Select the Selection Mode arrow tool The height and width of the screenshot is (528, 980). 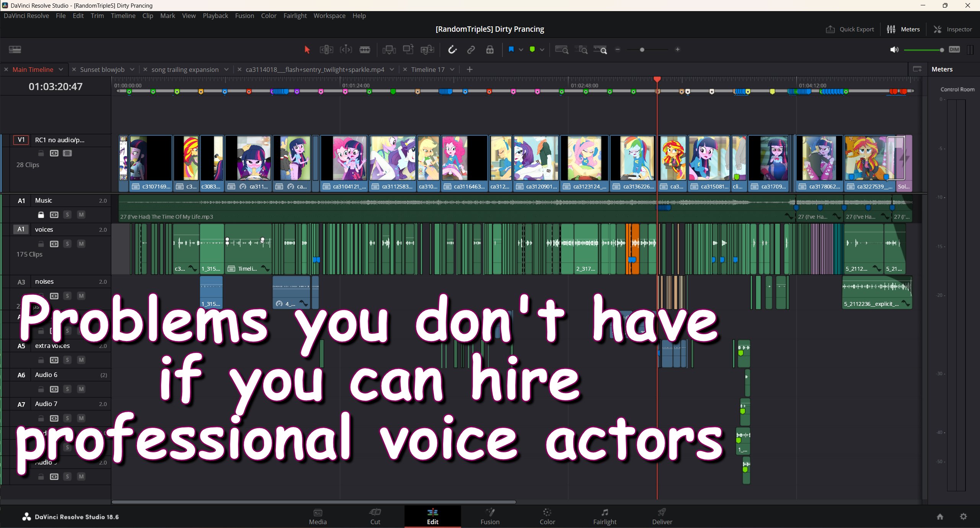307,50
